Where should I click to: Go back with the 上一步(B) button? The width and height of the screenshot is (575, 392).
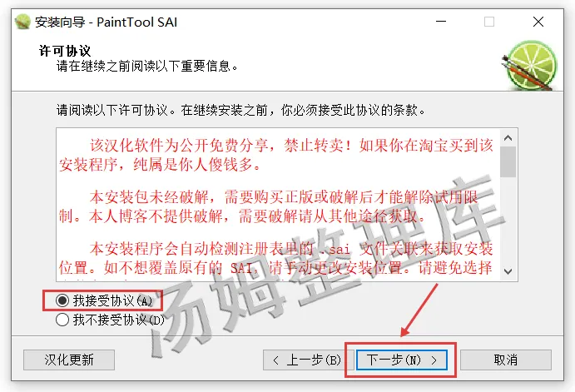click(308, 360)
